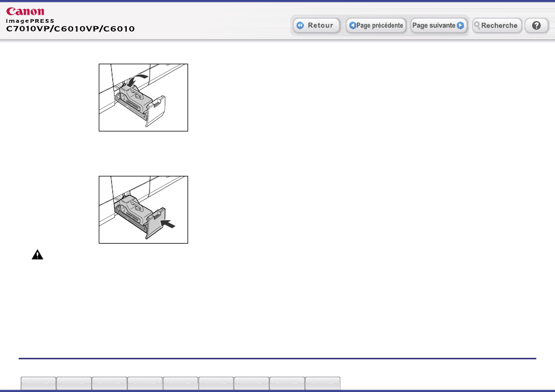Go to Page précédente
Image resolution: width=555 pixels, height=392 pixels.
[x=376, y=26]
